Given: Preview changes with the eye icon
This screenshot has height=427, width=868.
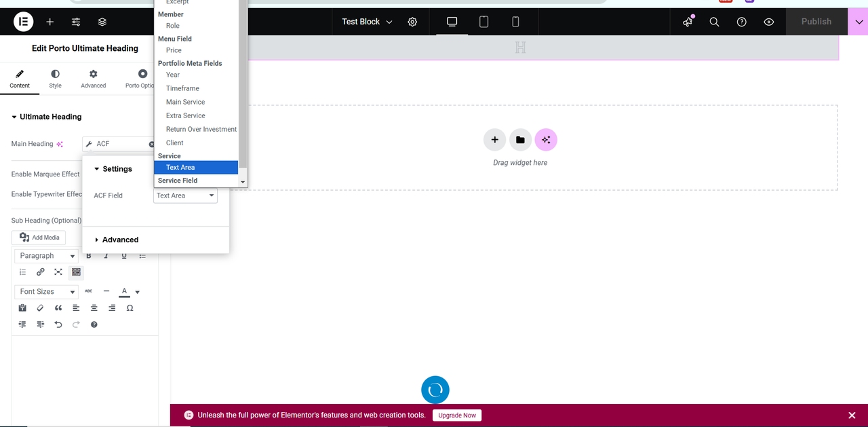Looking at the screenshot, I should [769, 22].
